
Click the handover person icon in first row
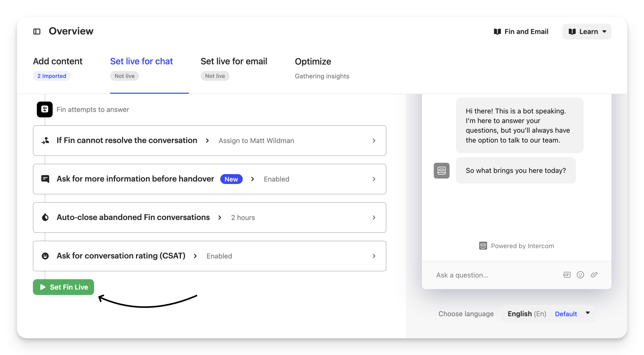point(45,140)
